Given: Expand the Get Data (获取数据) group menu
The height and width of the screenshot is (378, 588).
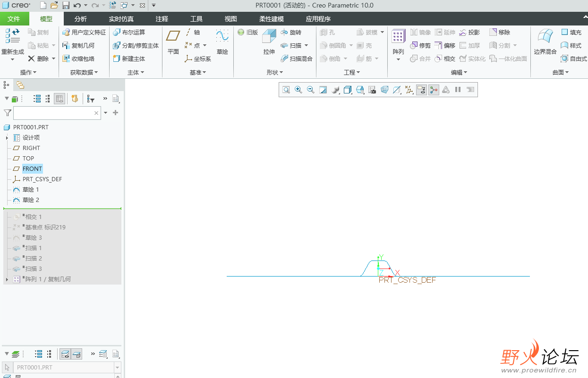Looking at the screenshot, I should [84, 72].
